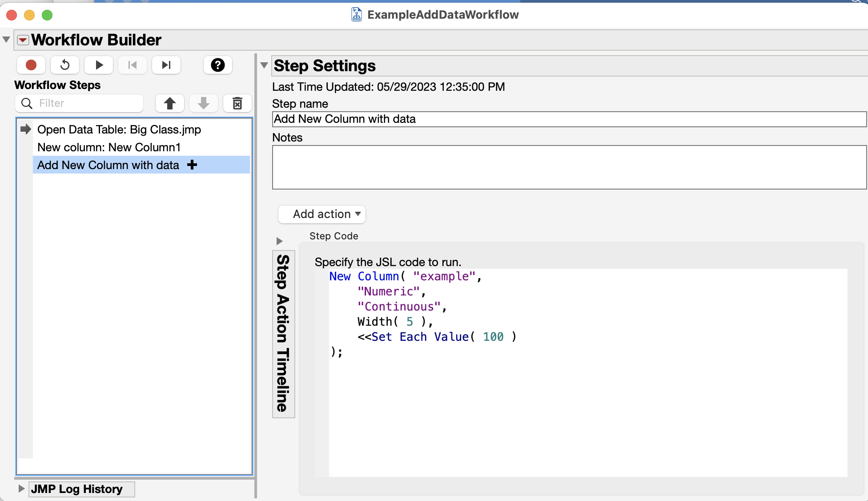Expand the JMP Log History section

click(x=21, y=489)
